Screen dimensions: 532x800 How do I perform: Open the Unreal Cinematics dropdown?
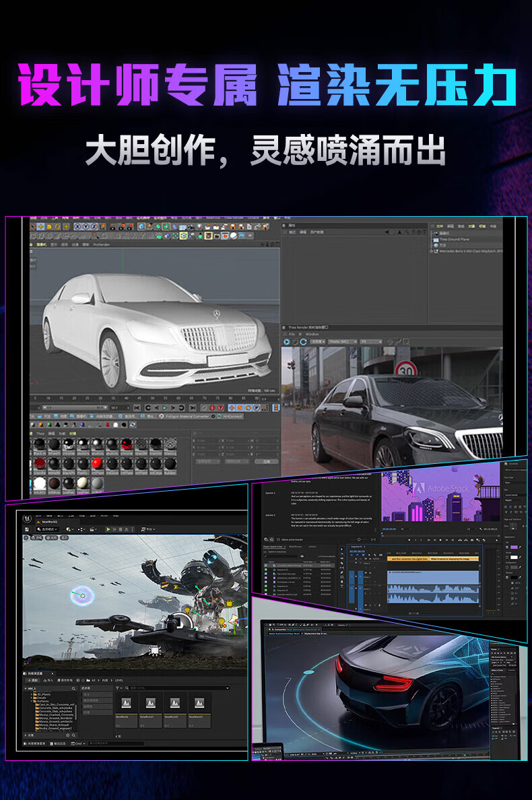93,529
